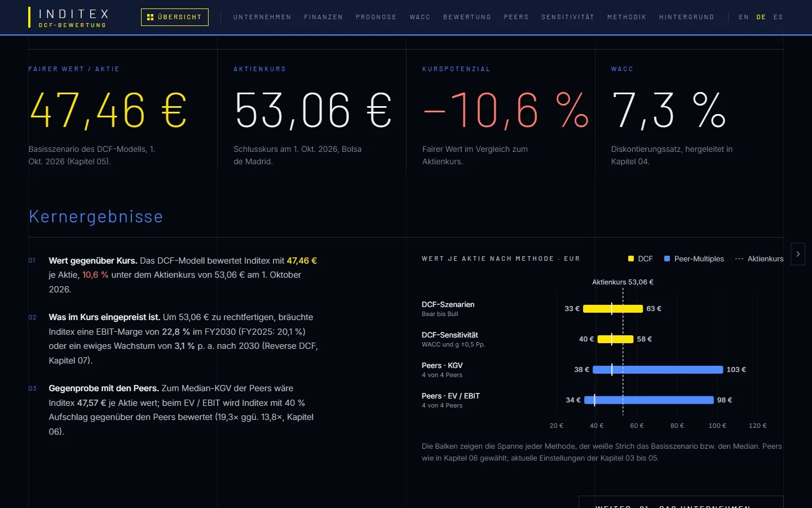The width and height of the screenshot is (812, 508).
Task: Click the blue Peers EV / EBIT bar
Action: tap(649, 400)
